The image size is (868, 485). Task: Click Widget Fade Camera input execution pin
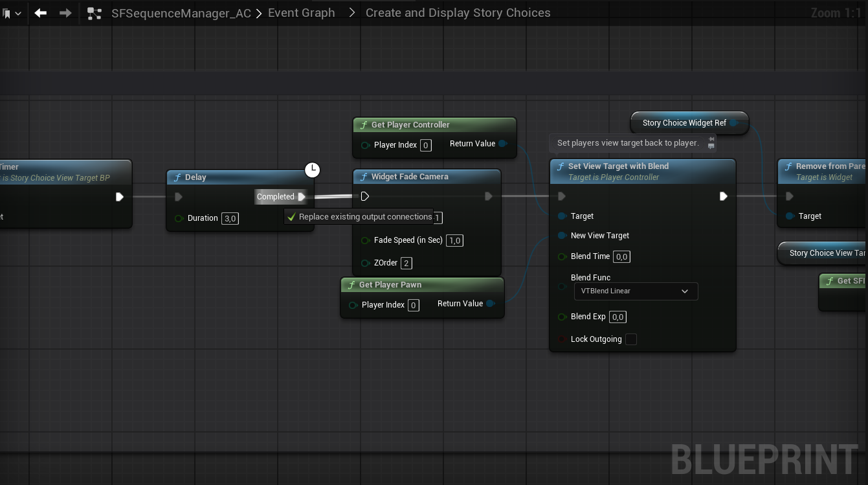point(364,196)
